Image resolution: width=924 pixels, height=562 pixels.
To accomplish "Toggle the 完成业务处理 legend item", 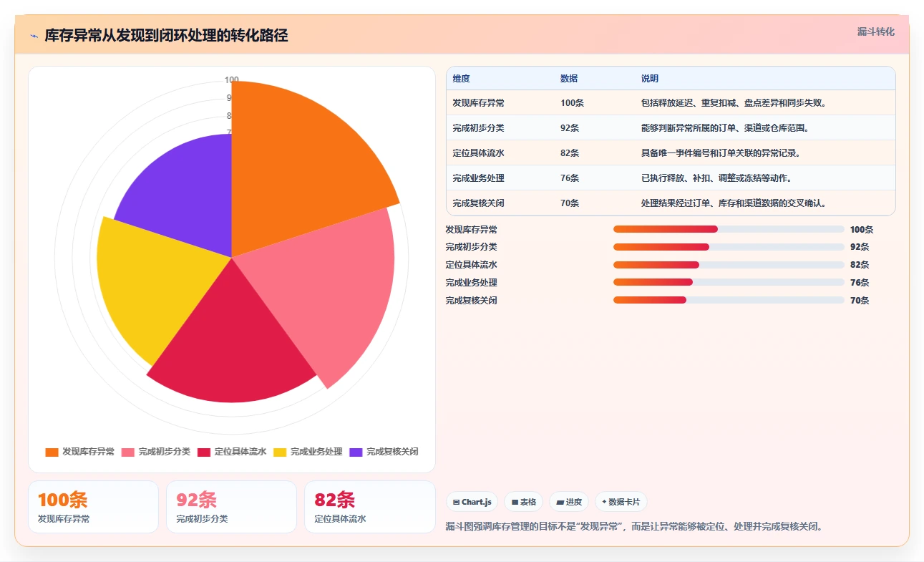I will click(x=308, y=452).
